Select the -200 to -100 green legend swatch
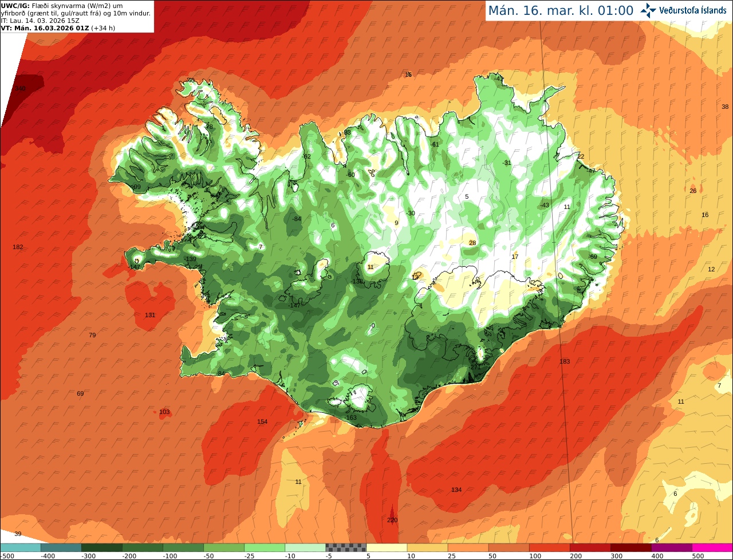The height and width of the screenshot is (560, 733). (142, 547)
